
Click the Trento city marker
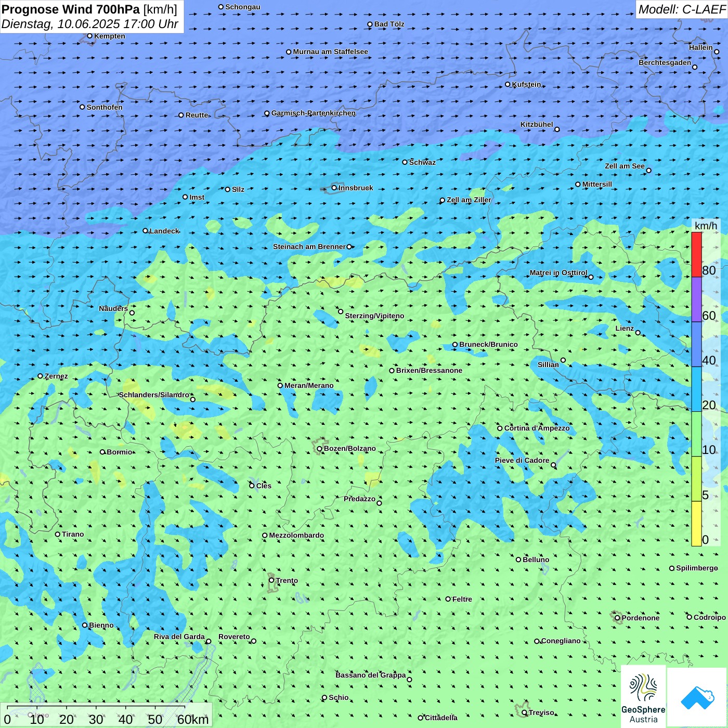[x=271, y=580]
